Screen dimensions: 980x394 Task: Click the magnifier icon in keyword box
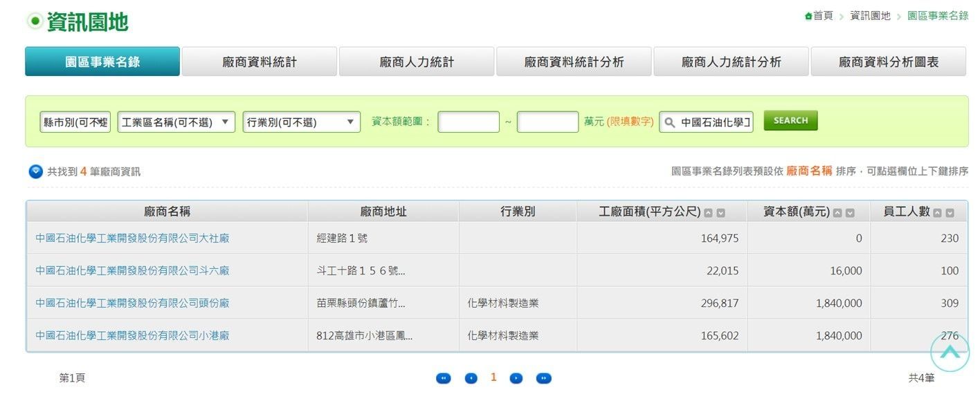[669, 122]
